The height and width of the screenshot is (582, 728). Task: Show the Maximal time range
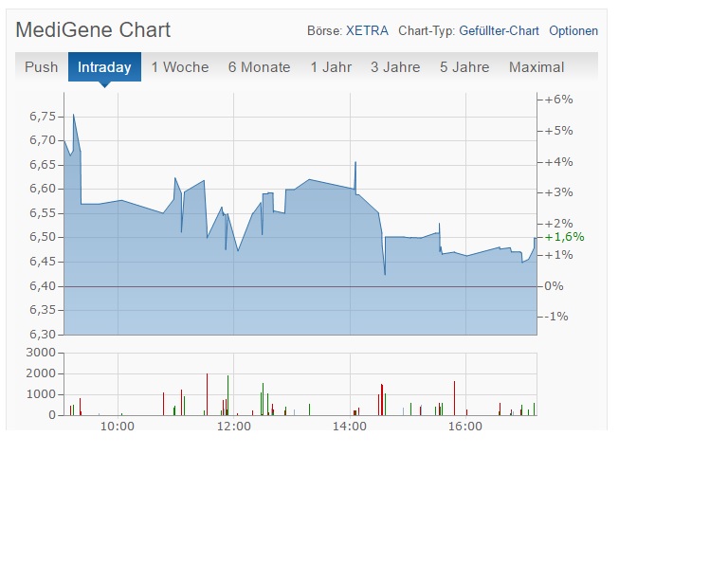pos(537,67)
